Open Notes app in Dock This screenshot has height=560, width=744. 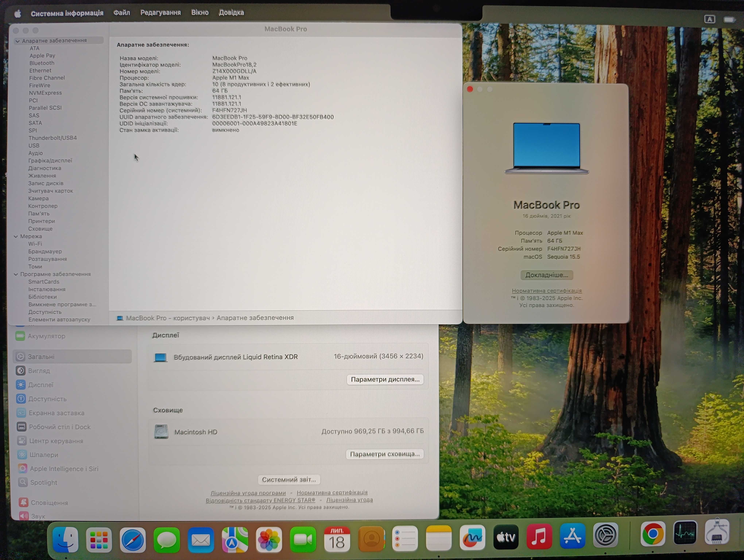439,538
